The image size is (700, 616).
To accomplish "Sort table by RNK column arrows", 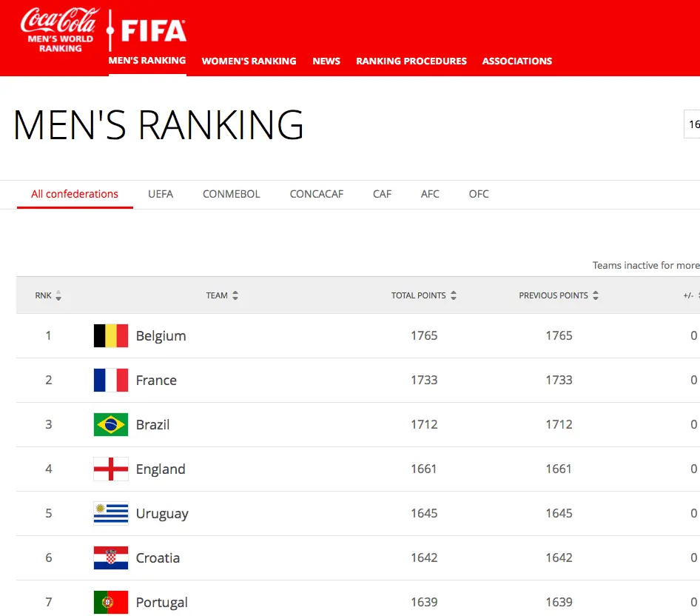I will [x=58, y=296].
